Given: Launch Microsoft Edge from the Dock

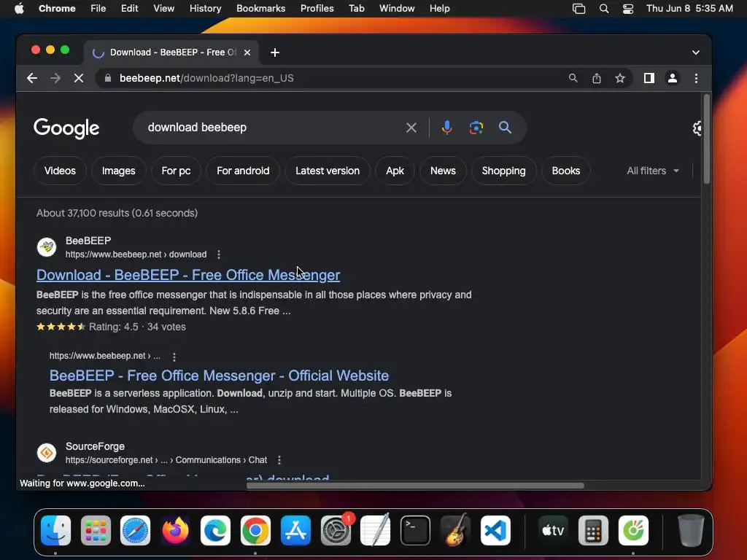Looking at the screenshot, I should [x=215, y=531].
